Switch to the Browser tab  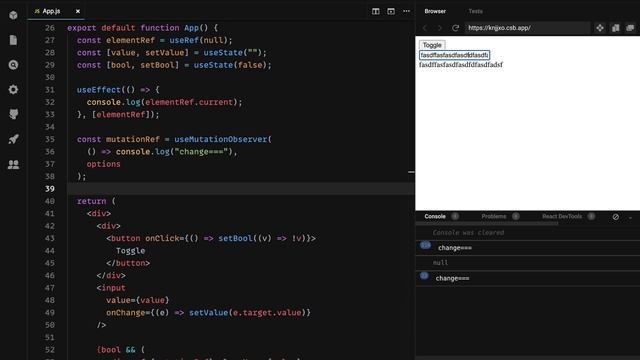tap(435, 11)
